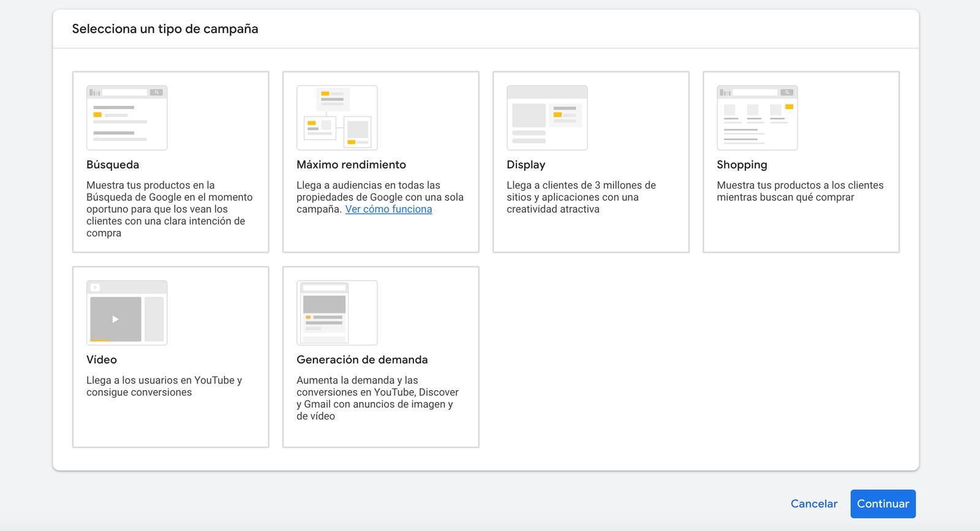The height and width of the screenshot is (531, 980).
Task: Choose the 'Máximo rendimiento' card title
Action: [352, 165]
